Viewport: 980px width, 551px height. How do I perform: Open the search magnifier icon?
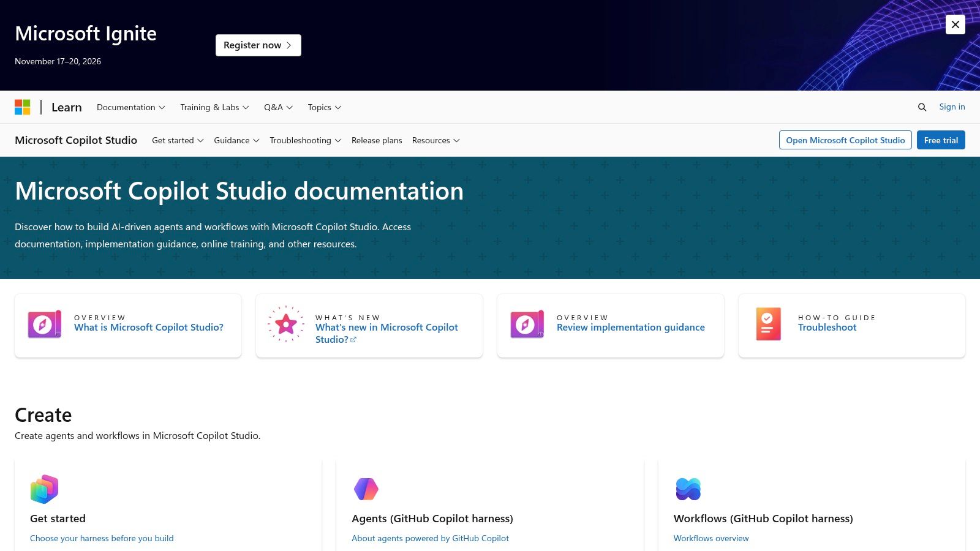[x=922, y=107]
